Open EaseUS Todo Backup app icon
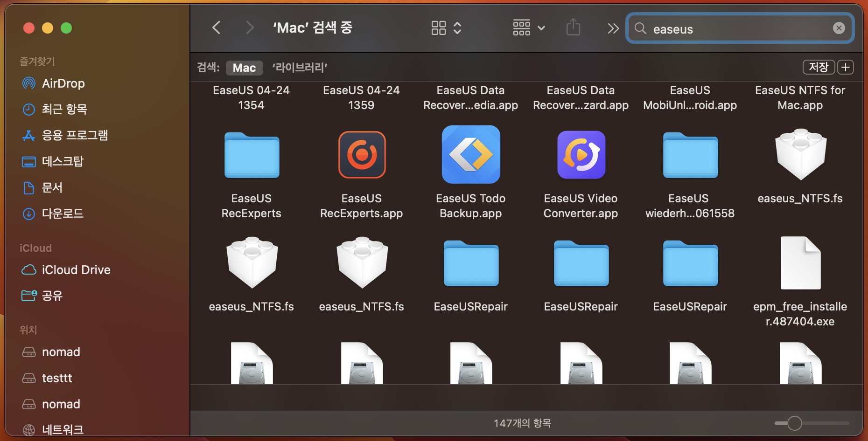 [471, 155]
